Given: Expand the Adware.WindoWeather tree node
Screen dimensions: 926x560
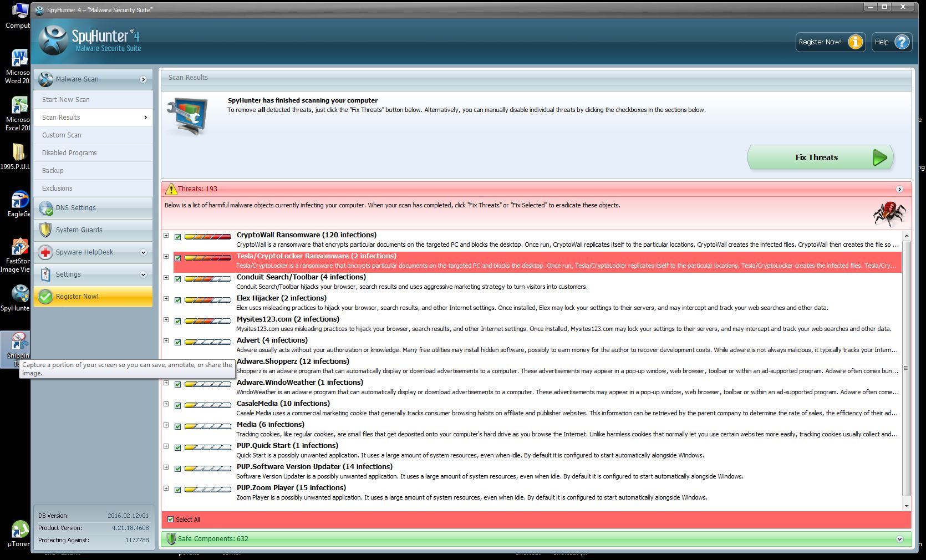Looking at the screenshot, I should click(x=166, y=383).
